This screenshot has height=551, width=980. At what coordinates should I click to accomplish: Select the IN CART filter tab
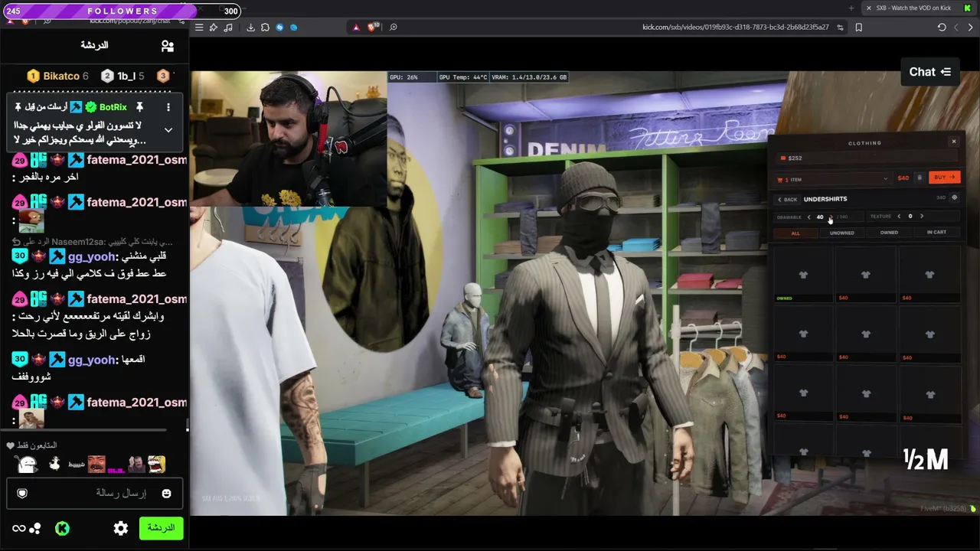click(x=936, y=233)
